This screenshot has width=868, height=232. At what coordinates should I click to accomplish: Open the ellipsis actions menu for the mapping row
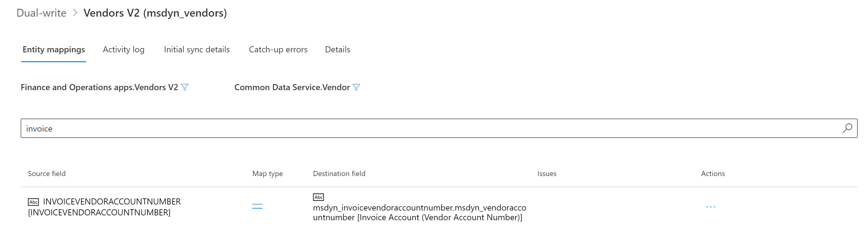[711, 207]
